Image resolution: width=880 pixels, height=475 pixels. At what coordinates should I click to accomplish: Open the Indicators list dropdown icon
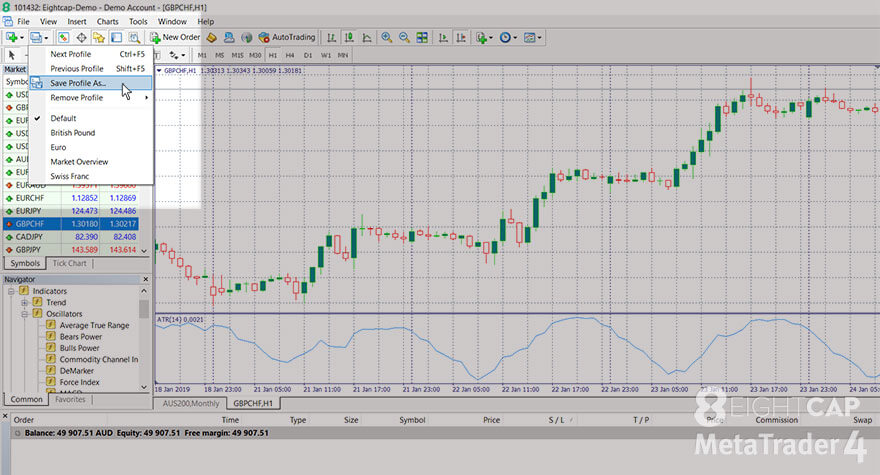(483, 38)
